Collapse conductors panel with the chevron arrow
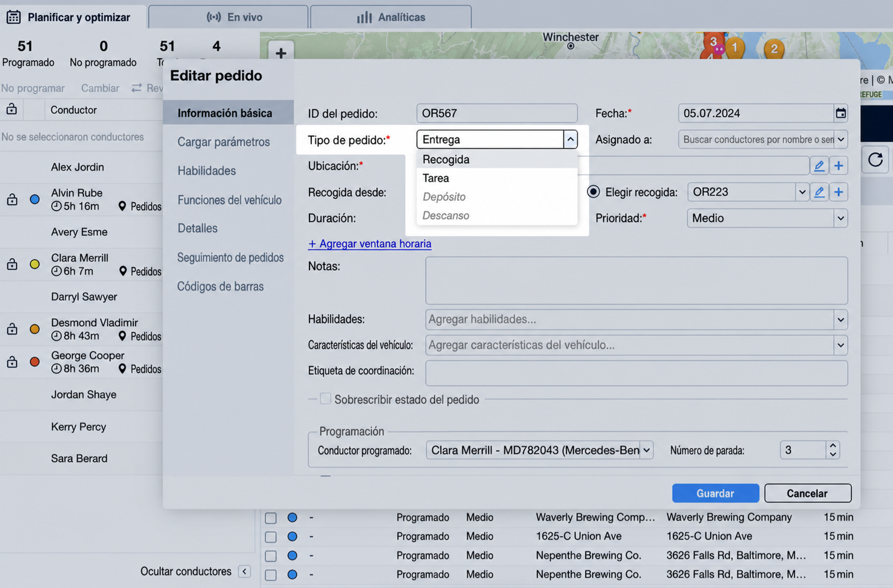Screen dimensions: 893x588 [x=244, y=571]
